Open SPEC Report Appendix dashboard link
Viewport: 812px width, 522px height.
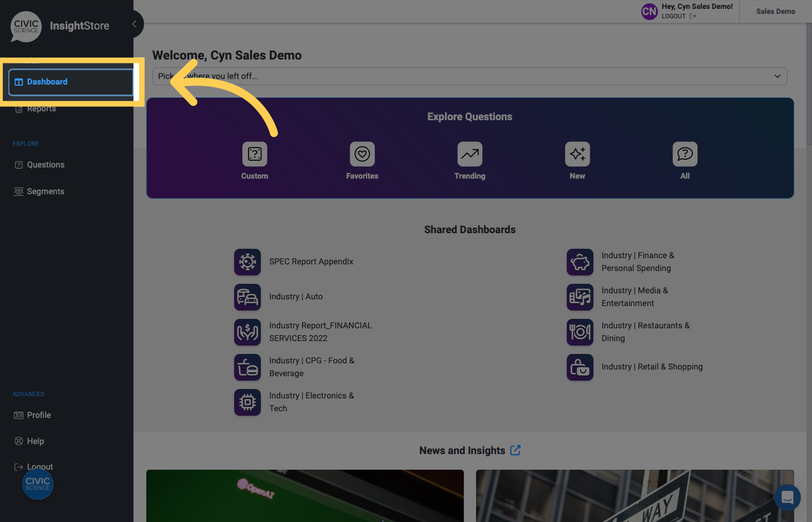point(311,262)
